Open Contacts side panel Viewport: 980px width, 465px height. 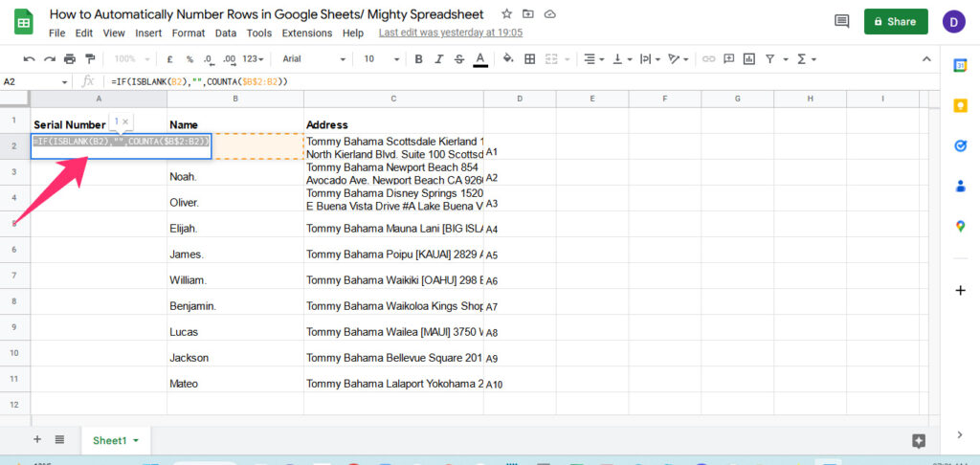[960, 187]
